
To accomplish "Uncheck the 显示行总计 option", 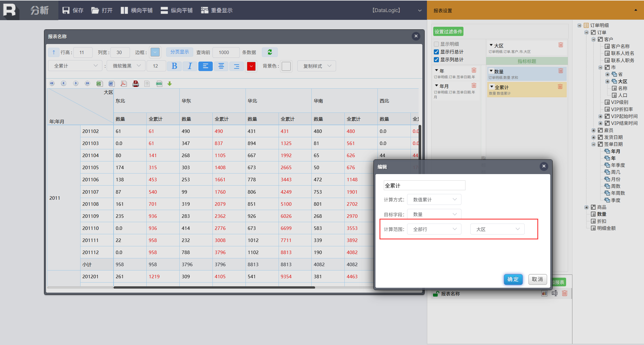I will (x=436, y=52).
